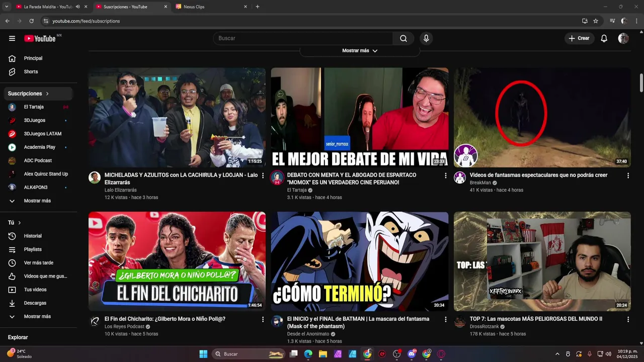Expand the Tú section chevron
Screen dimensions: 644x362
tap(20, 223)
